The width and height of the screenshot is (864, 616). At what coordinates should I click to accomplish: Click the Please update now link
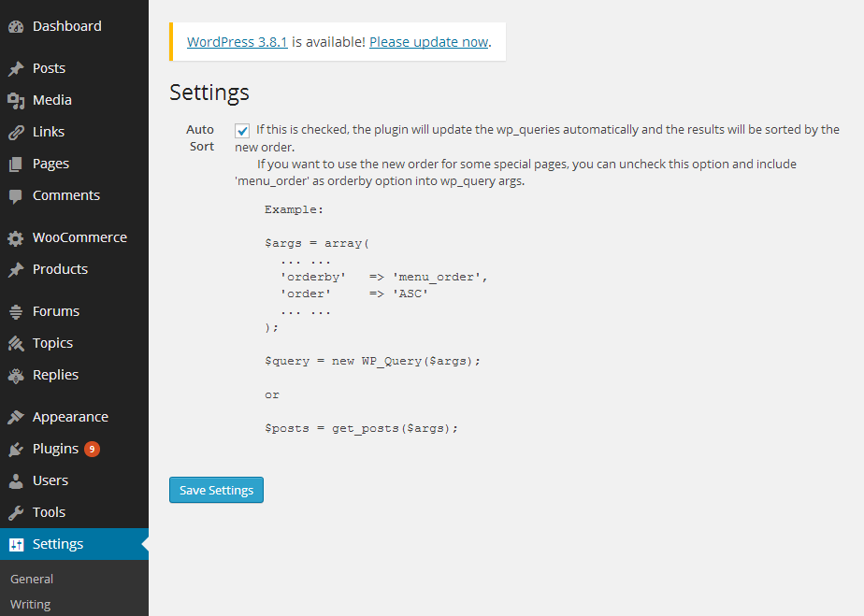[428, 42]
